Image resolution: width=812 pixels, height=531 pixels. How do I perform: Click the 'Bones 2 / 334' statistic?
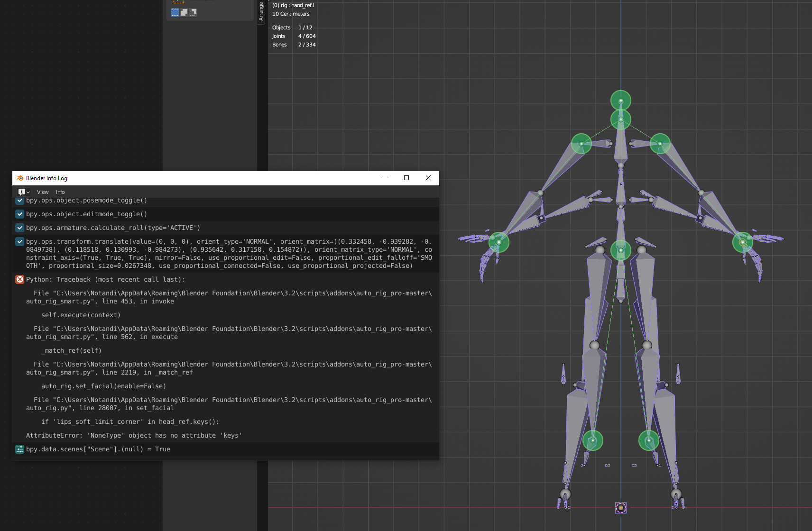pos(294,45)
